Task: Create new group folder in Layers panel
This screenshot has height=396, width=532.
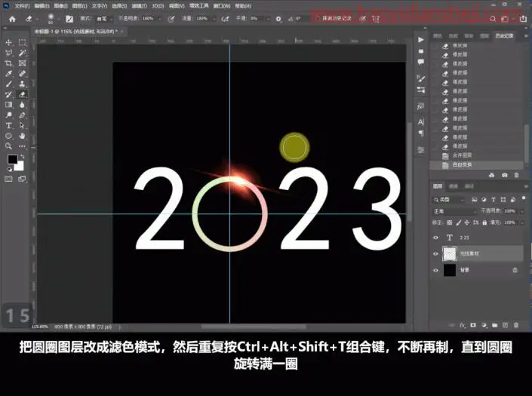Action: [x=495, y=325]
